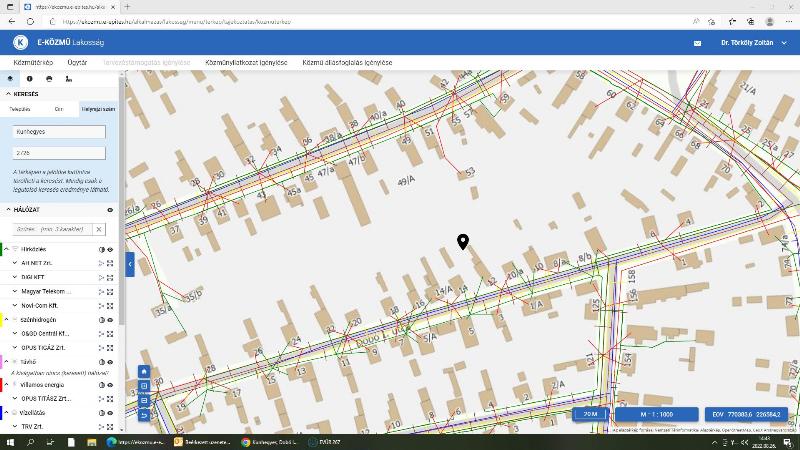This screenshot has height=450, width=800.
Task: Click the parcel number input field
Action: (x=59, y=153)
